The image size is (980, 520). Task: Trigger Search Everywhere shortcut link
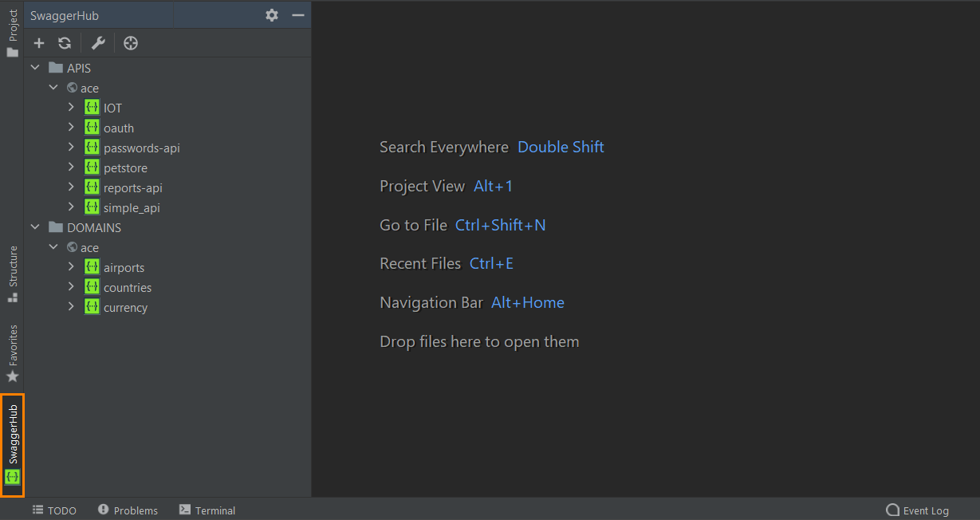click(x=560, y=147)
